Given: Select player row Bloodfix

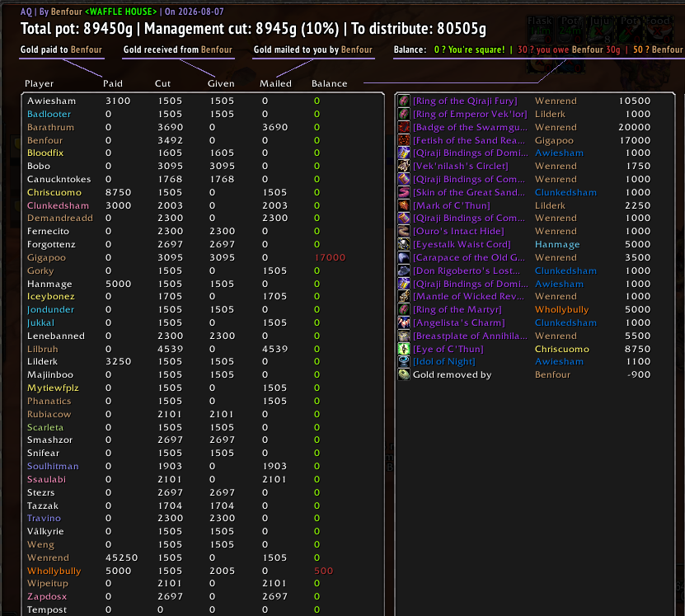Looking at the screenshot, I should coord(203,153).
